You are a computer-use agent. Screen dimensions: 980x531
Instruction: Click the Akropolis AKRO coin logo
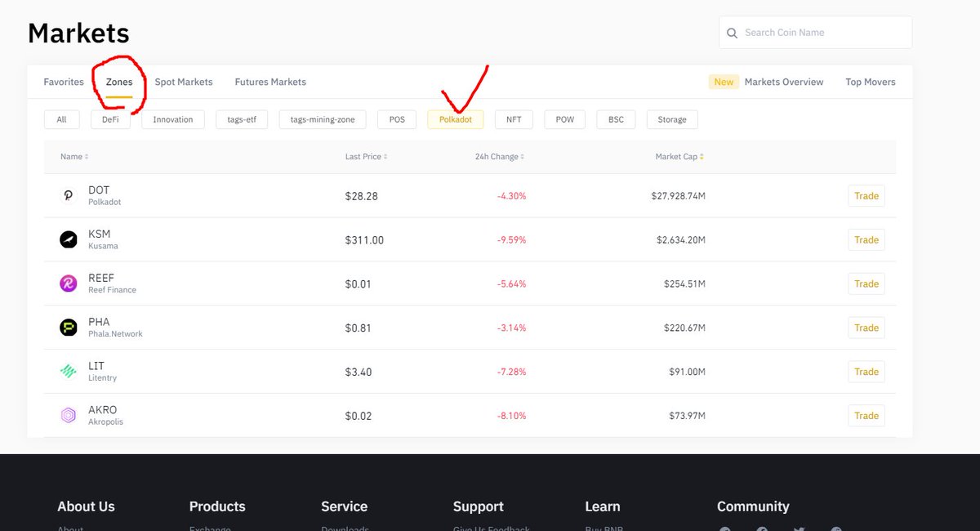click(x=68, y=416)
